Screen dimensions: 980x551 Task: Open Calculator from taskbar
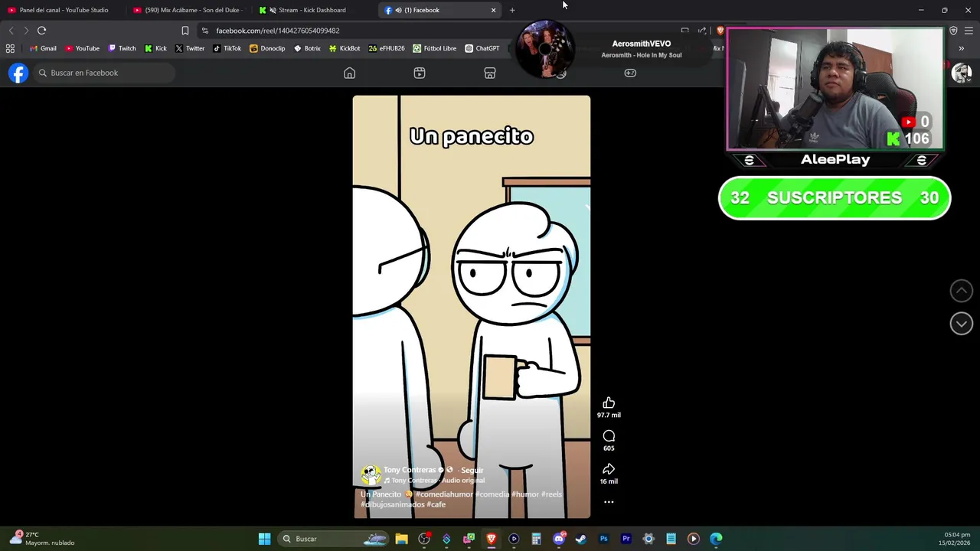coord(536,539)
